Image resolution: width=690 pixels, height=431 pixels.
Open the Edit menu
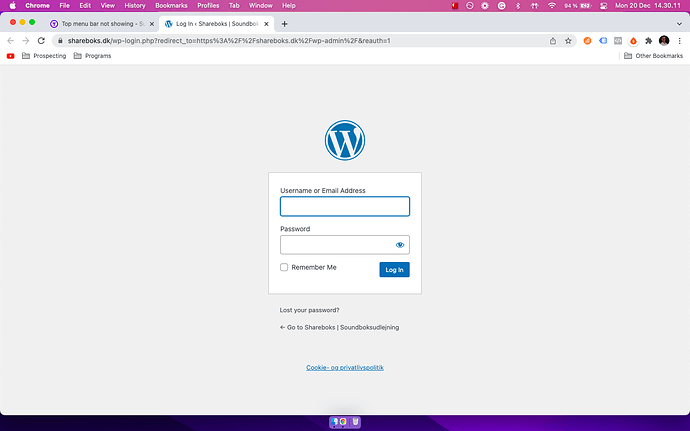click(85, 6)
